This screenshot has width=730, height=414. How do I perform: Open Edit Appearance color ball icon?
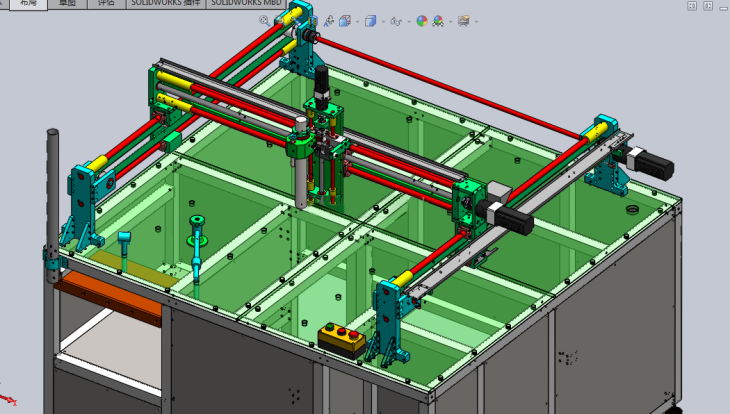click(422, 20)
